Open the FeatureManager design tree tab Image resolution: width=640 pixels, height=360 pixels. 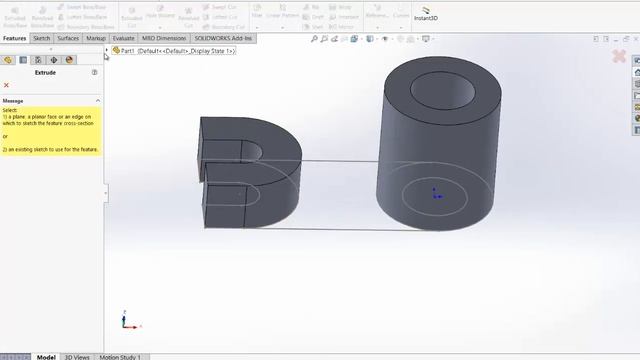click(x=8, y=60)
